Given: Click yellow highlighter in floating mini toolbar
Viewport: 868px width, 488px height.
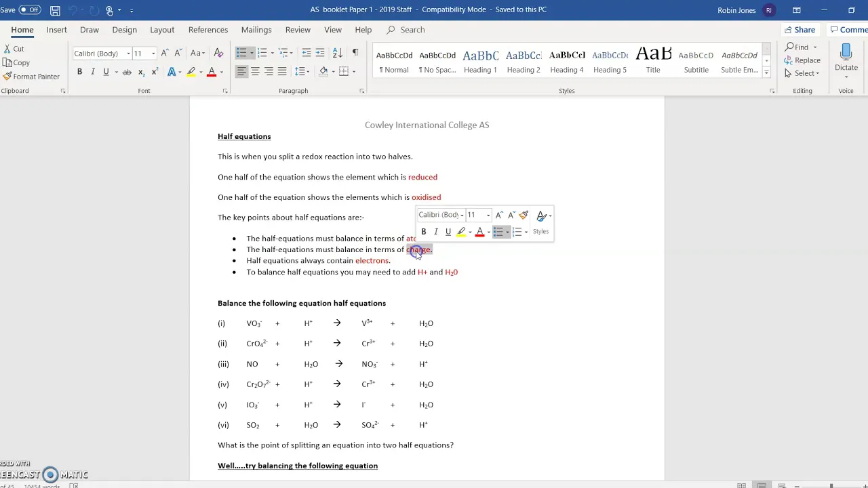Looking at the screenshot, I should click(461, 232).
